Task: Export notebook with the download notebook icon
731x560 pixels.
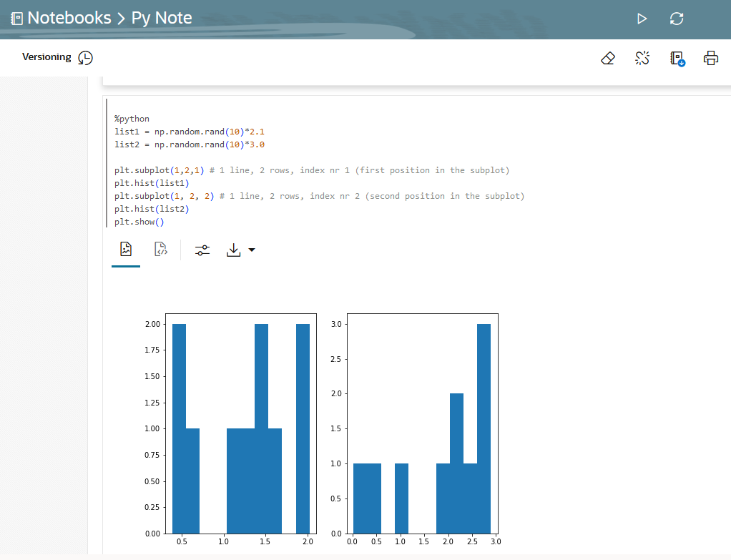Action: tap(677, 59)
